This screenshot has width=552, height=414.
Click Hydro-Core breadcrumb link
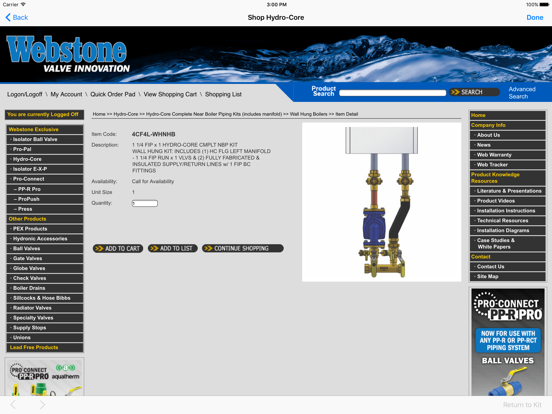tap(126, 114)
